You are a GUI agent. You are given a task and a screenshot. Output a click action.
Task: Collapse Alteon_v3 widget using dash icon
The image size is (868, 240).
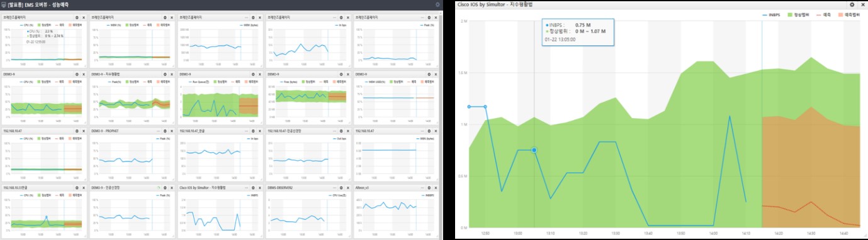pos(422,187)
